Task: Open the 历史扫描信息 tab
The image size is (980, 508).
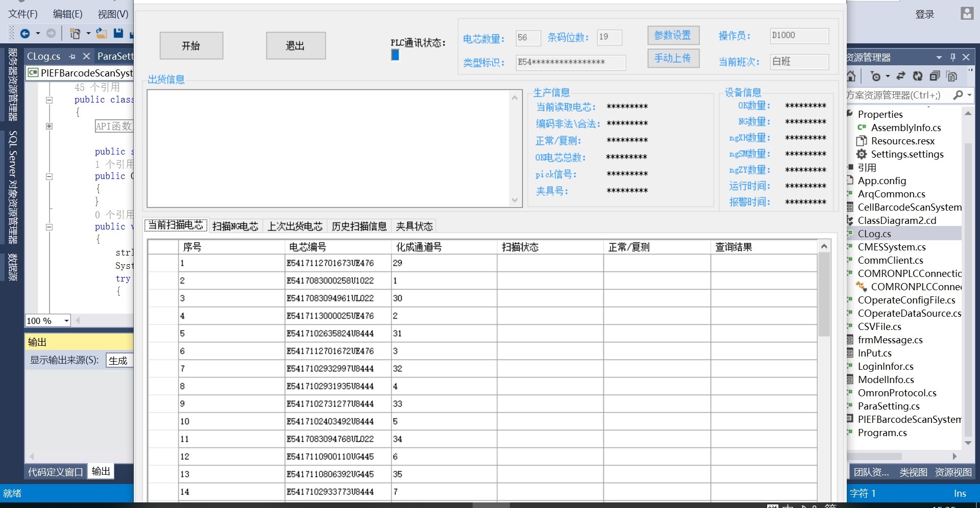Action: click(359, 226)
